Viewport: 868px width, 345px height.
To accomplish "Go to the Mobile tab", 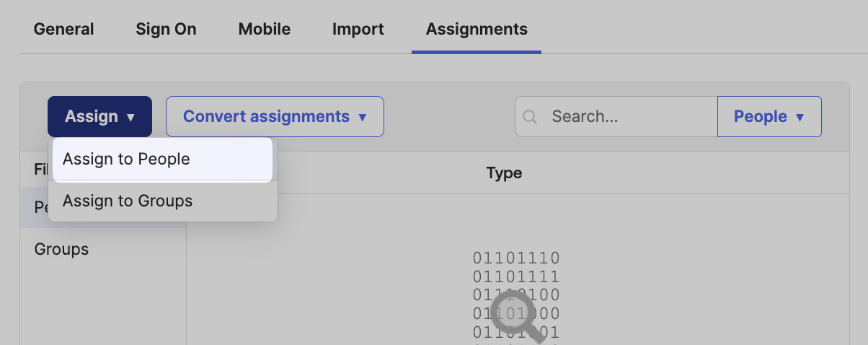I will point(265,30).
